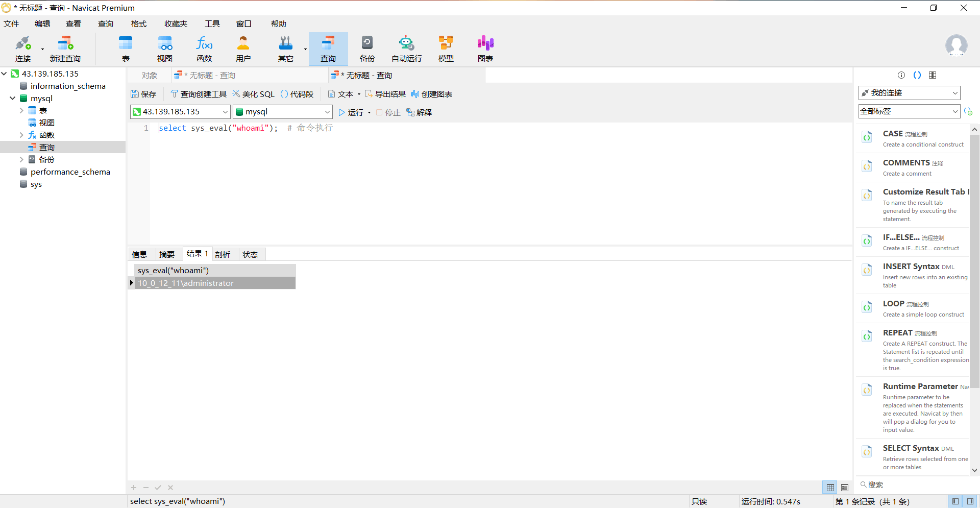The height and width of the screenshot is (508, 980).
Task: Click the User (用户) toolbar icon
Action: [x=243, y=49]
